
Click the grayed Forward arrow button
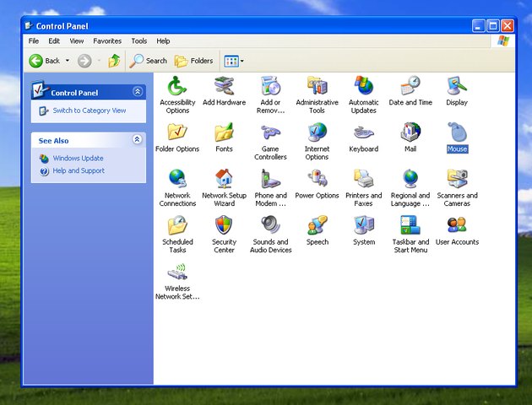[84, 61]
